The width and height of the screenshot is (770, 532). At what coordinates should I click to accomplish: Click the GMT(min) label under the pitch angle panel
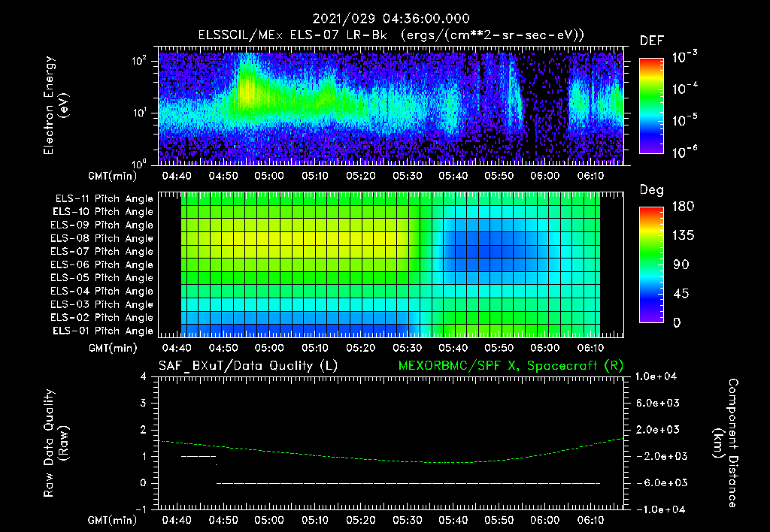pyautogui.click(x=113, y=348)
